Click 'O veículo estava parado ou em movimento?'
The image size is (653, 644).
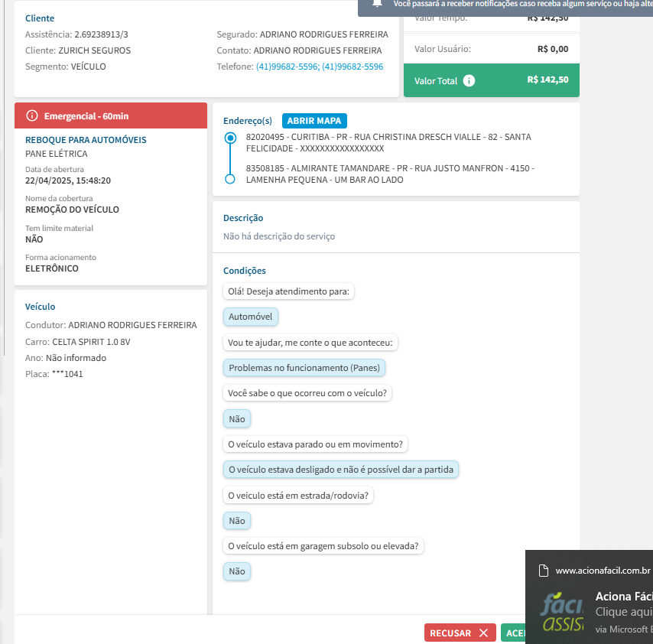tap(315, 444)
